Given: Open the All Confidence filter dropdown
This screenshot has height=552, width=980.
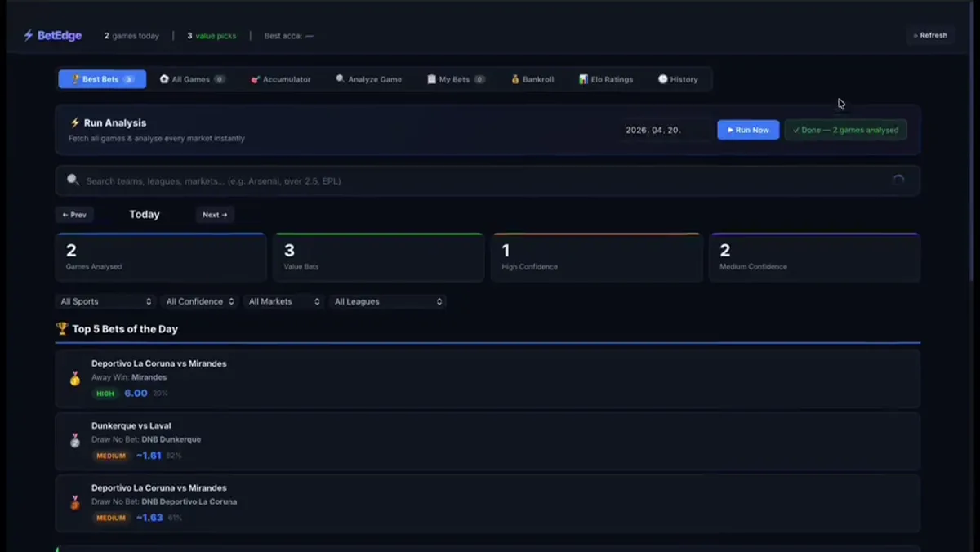Looking at the screenshot, I should (200, 301).
